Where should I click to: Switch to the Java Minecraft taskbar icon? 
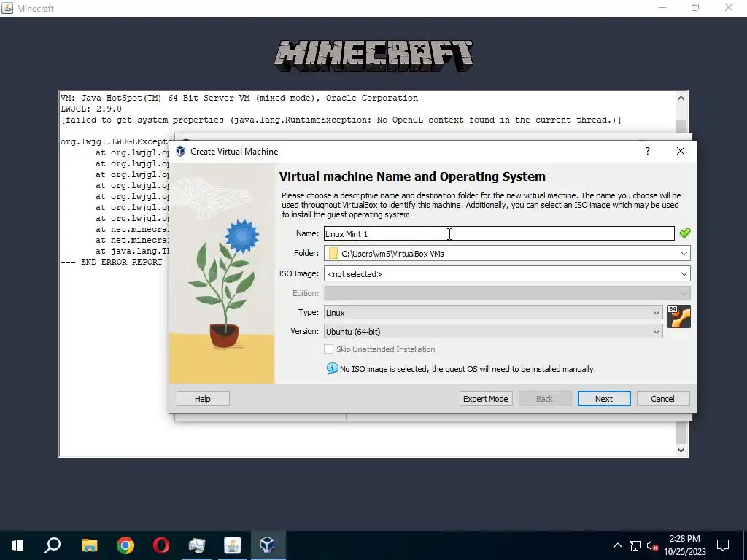coord(233,545)
